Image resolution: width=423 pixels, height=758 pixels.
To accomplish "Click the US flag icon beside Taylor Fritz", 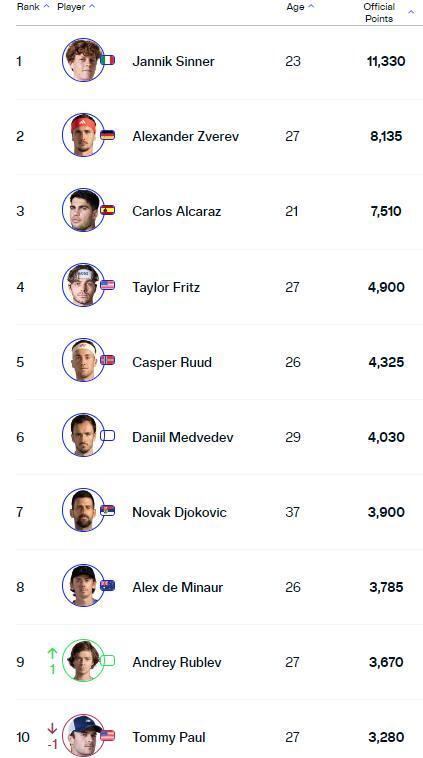I will click(x=107, y=285).
